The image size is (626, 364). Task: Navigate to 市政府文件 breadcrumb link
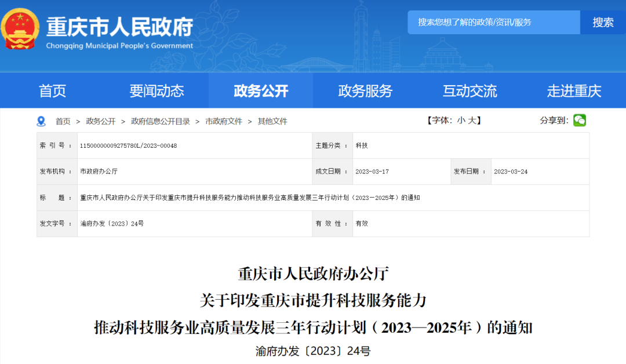click(224, 122)
